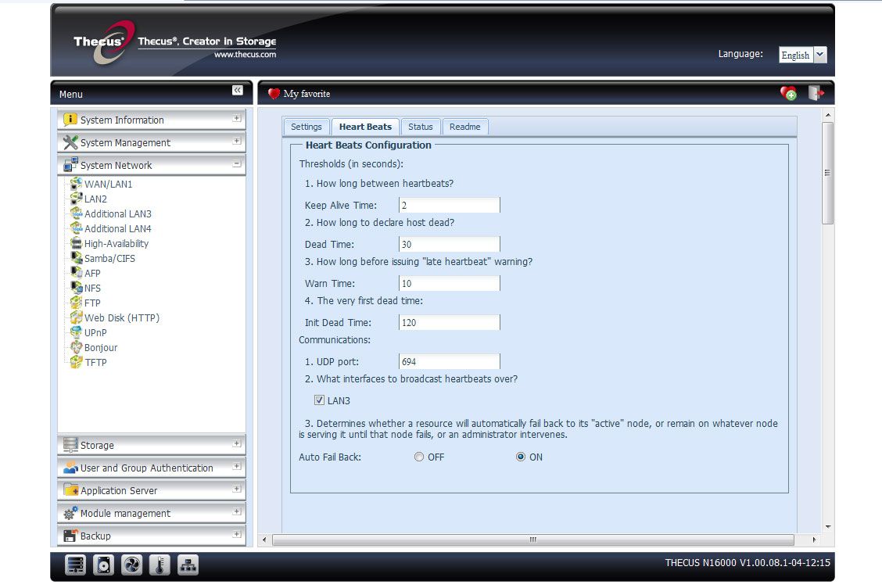Image resolution: width=882 pixels, height=588 pixels.
Task: Expand the Storage section
Action: [x=237, y=444]
